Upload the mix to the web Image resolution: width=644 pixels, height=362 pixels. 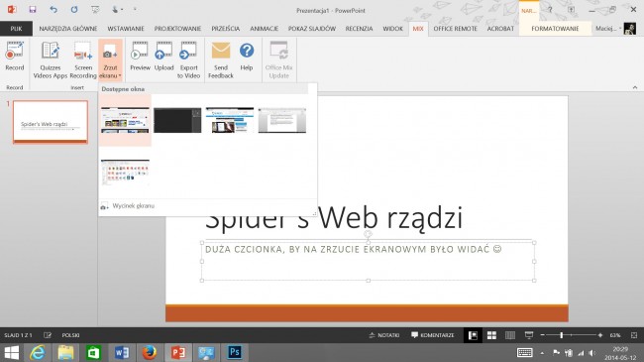point(163,57)
